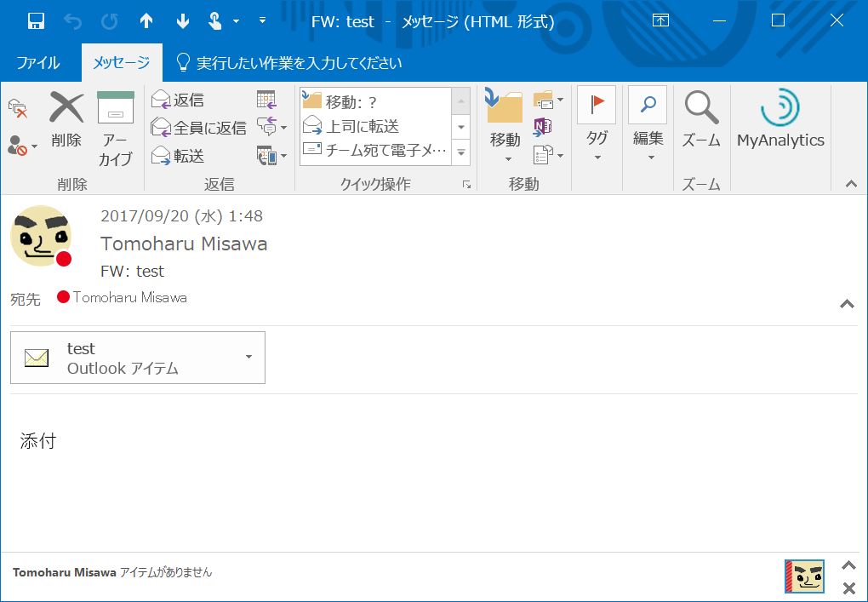The width and height of the screenshot is (868, 602).
Task: Open タグ flag menu
Action: point(597,124)
